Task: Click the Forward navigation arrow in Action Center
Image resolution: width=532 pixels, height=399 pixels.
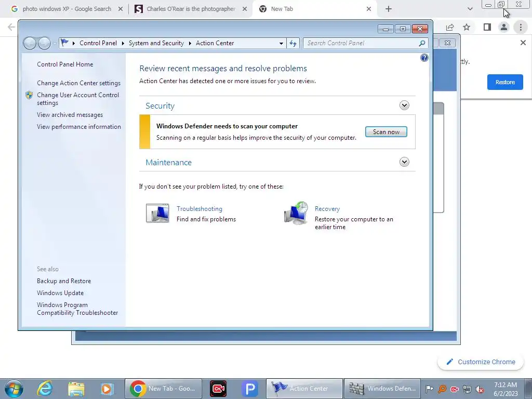Action: pos(44,43)
